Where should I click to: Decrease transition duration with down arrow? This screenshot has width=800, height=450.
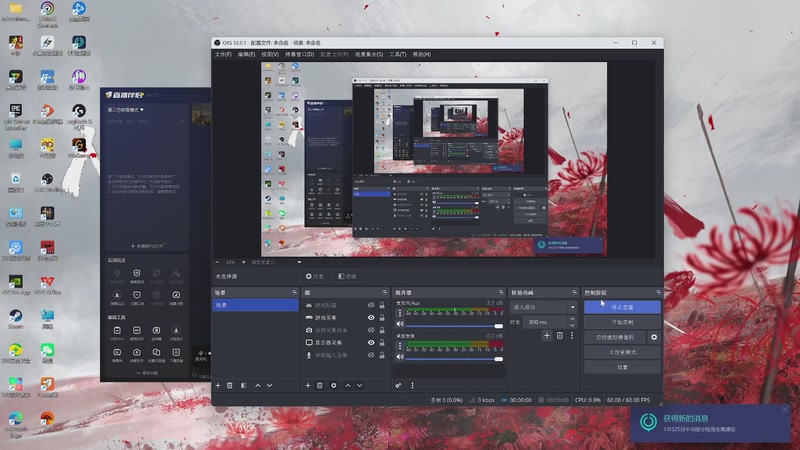tap(572, 325)
